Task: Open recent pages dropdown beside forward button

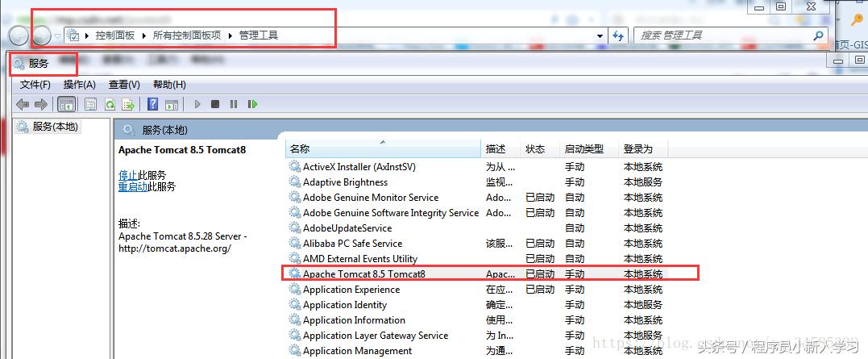Action: click(57, 36)
